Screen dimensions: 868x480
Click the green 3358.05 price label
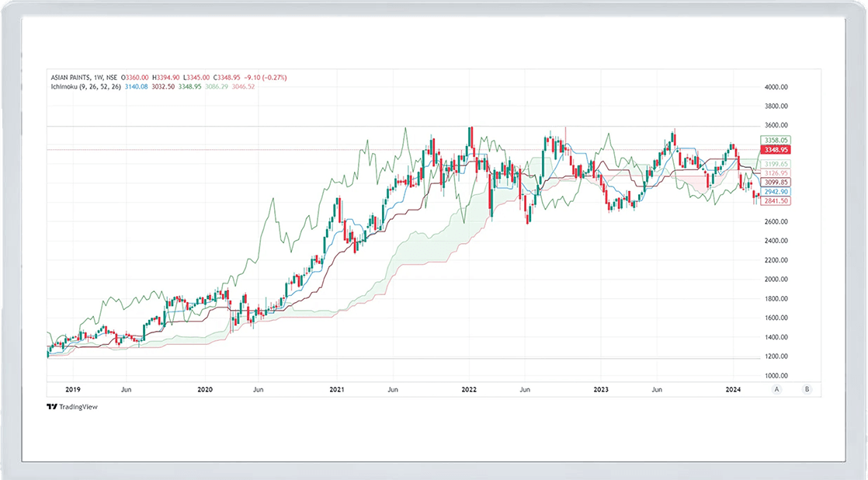pos(776,140)
